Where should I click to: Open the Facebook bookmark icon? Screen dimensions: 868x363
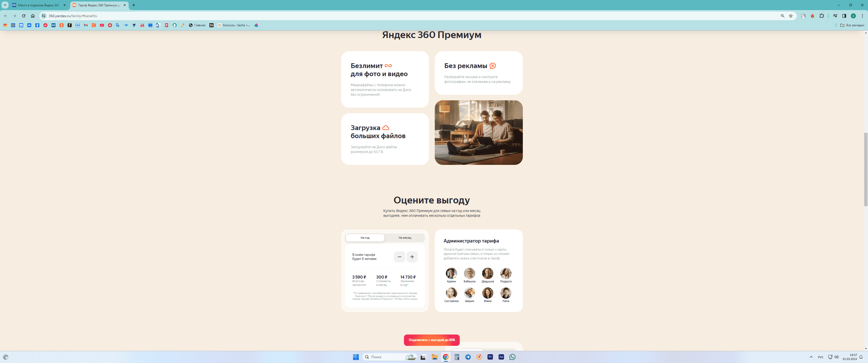click(37, 25)
